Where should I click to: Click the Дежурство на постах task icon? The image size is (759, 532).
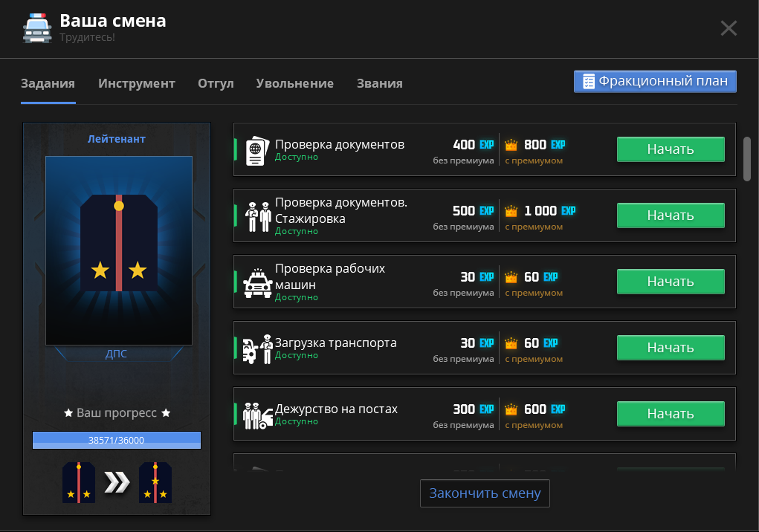[257, 415]
